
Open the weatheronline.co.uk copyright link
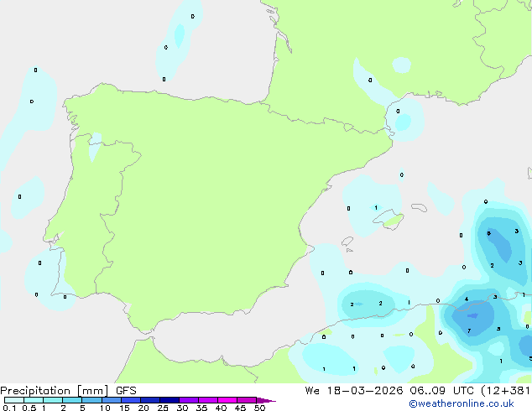pos(462,403)
